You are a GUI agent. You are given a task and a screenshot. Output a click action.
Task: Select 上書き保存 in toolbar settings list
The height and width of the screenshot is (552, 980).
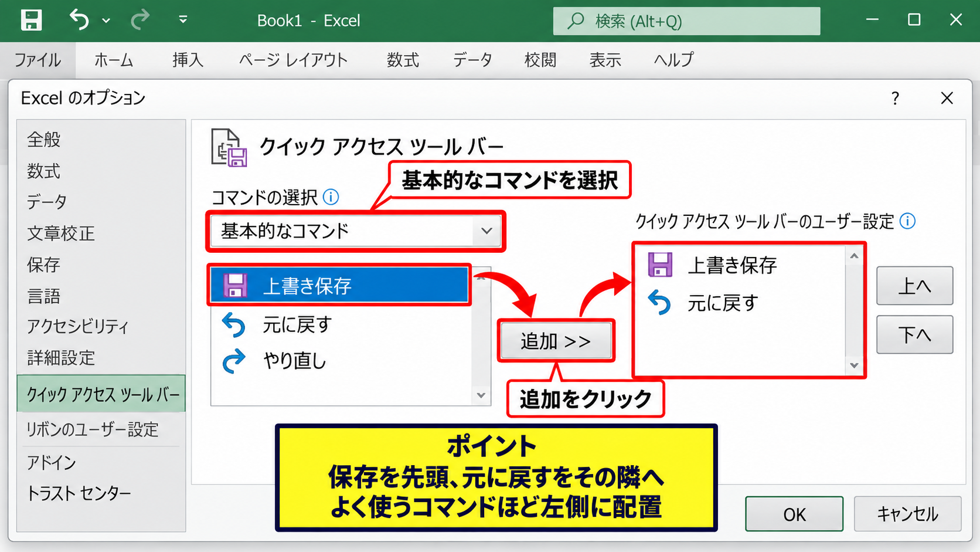click(741, 265)
